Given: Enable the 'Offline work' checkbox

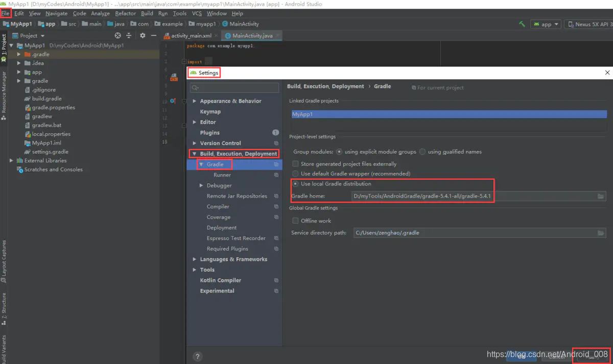Looking at the screenshot, I should (x=295, y=221).
